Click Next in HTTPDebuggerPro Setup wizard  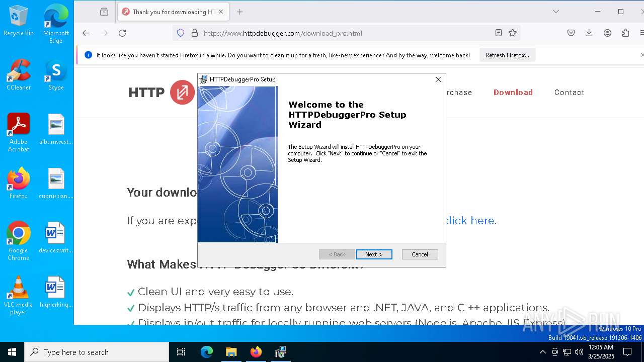click(x=374, y=254)
